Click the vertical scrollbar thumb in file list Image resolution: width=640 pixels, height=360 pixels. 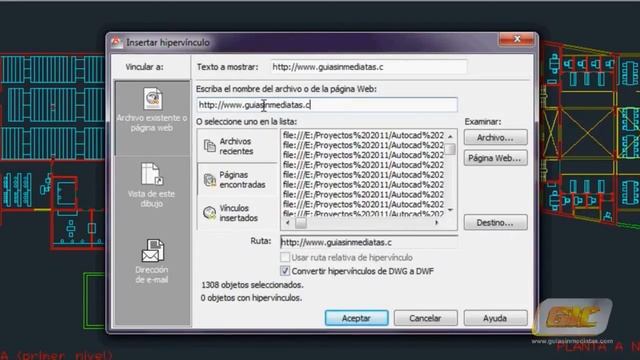[x=450, y=149]
